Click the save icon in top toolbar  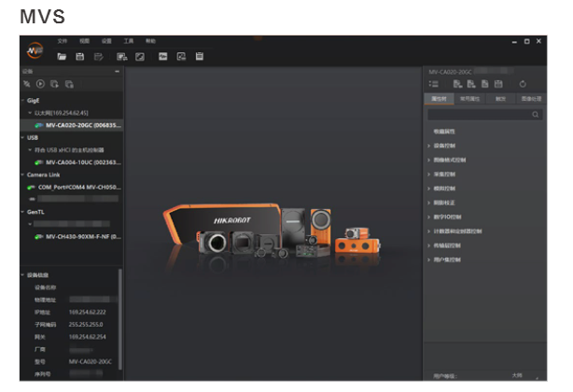[x=80, y=57]
